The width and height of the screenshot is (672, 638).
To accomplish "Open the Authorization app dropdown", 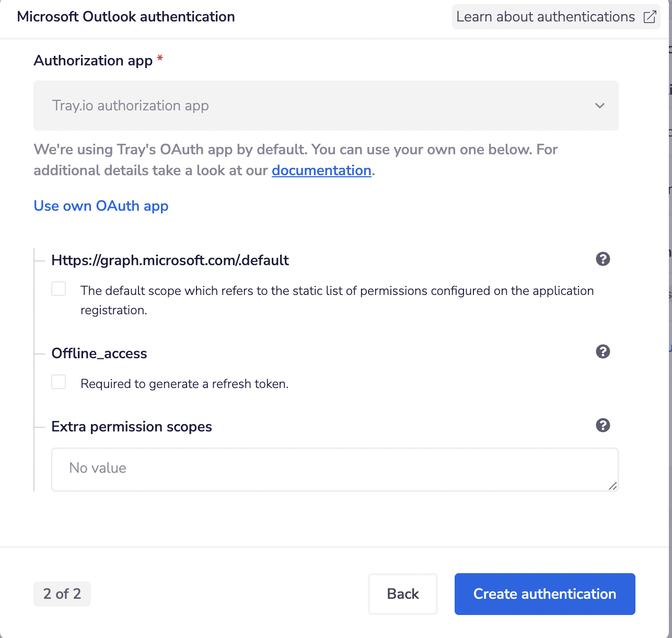I will tap(326, 106).
